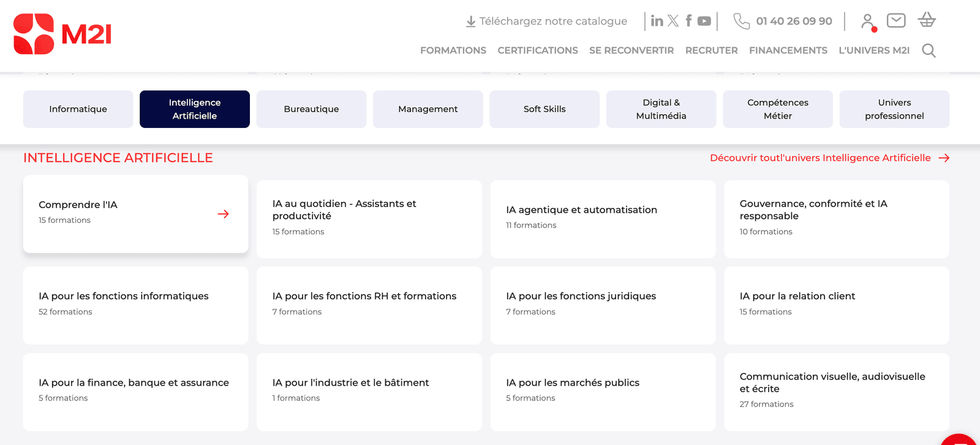The width and height of the screenshot is (980, 445).
Task: Select the Informatique tab
Action: [x=78, y=109]
